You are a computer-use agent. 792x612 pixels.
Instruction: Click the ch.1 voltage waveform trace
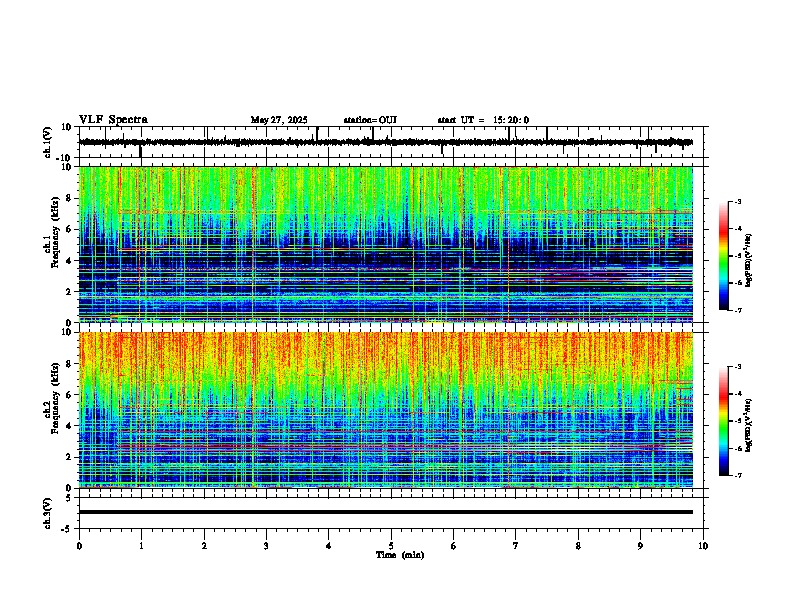386,142
